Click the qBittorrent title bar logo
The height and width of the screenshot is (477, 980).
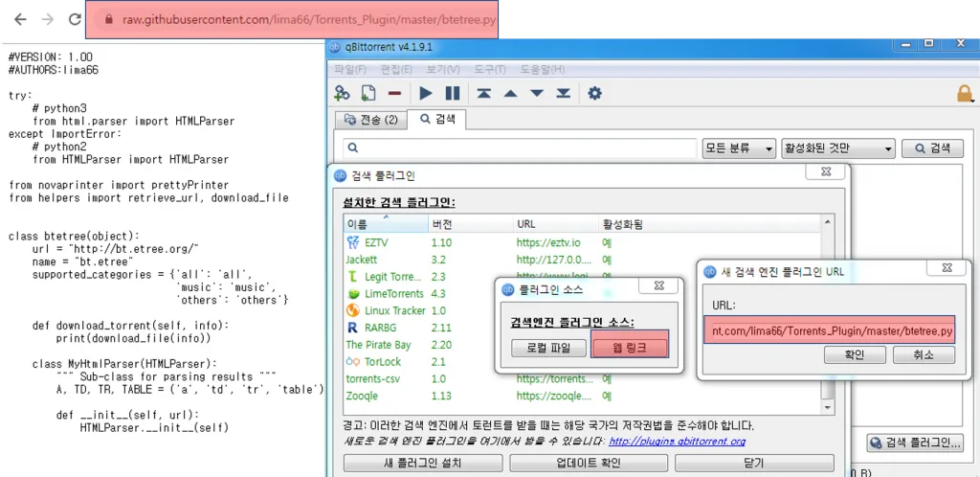[x=334, y=48]
